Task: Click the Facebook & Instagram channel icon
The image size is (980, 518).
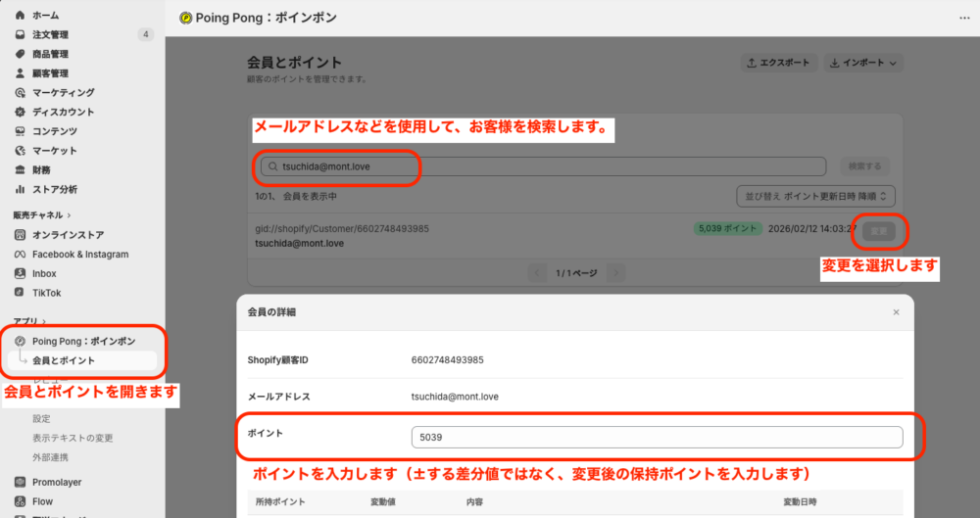Action: click(x=21, y=255)
